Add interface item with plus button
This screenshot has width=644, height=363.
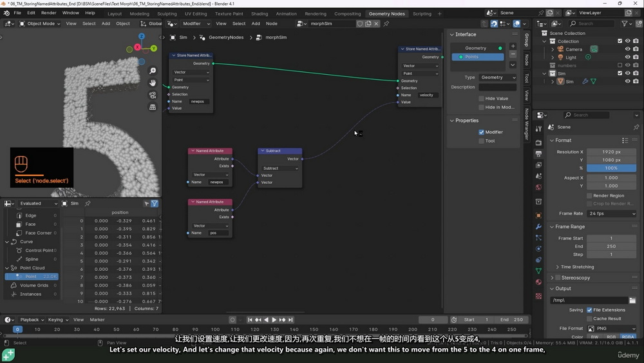point(513,46)
